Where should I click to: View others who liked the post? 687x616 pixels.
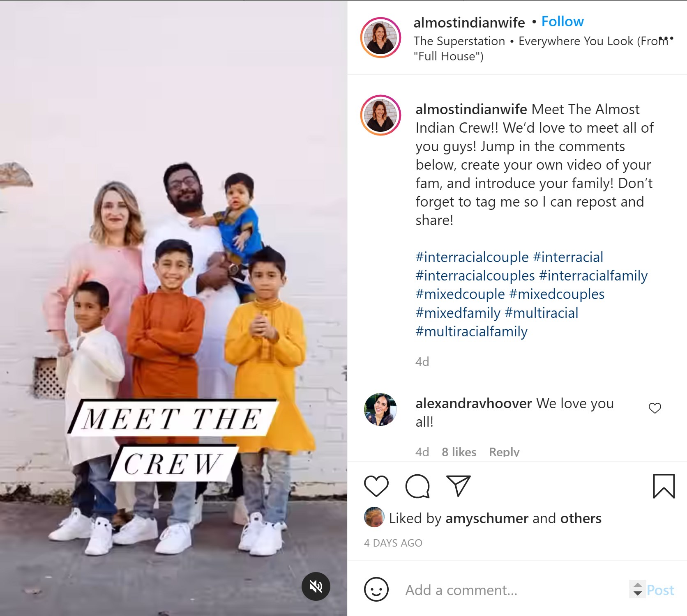581,518
